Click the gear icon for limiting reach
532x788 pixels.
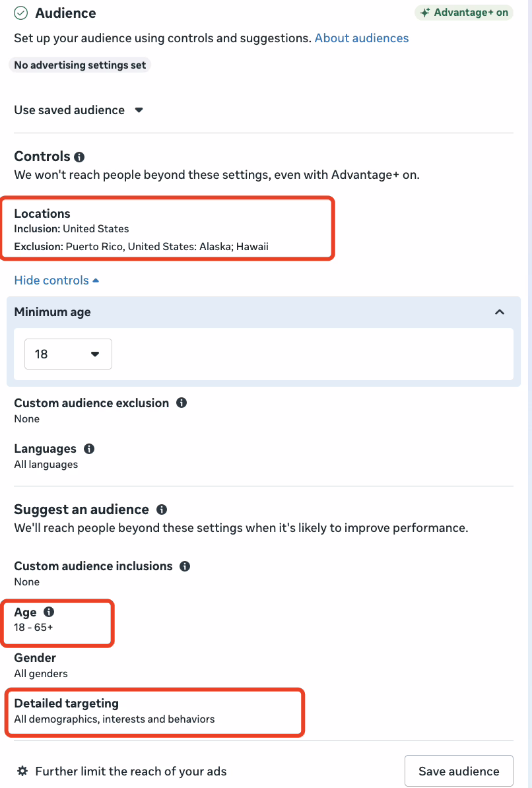click(x=22, y=771)
